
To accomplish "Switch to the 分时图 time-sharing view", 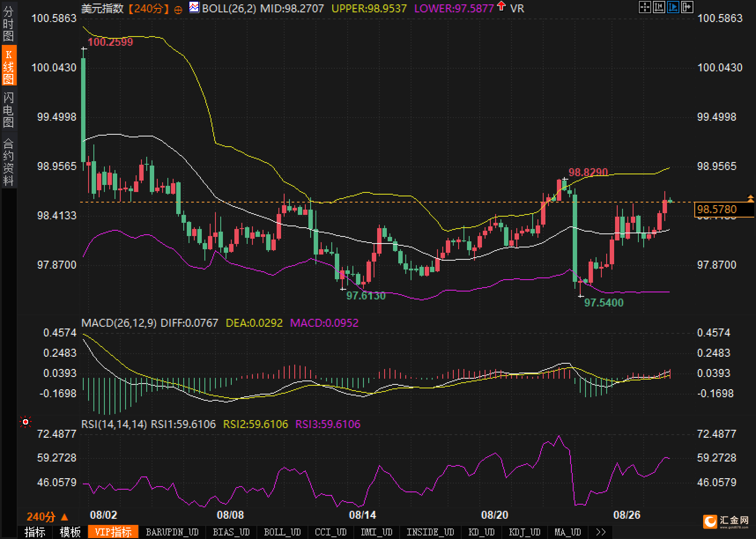I will point(8,24).
